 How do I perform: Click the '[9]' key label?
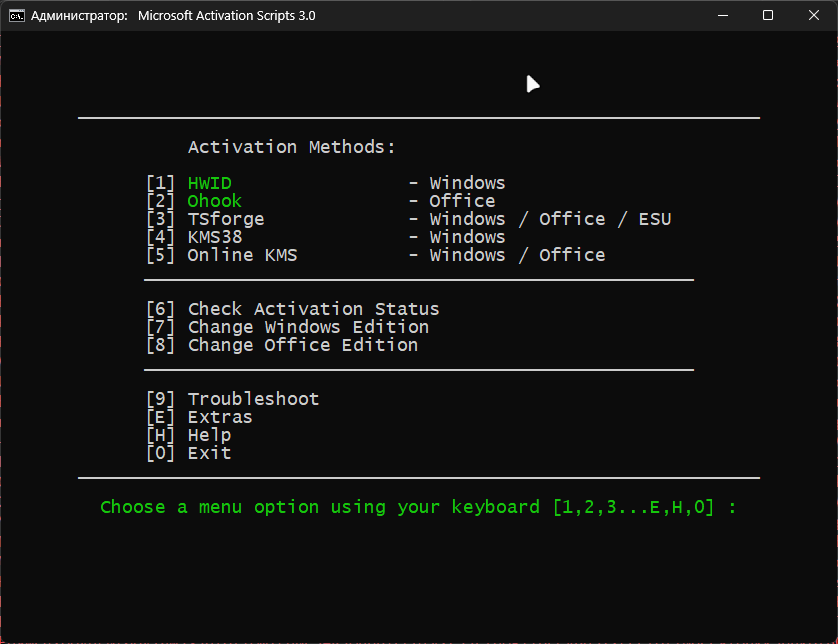161,399
